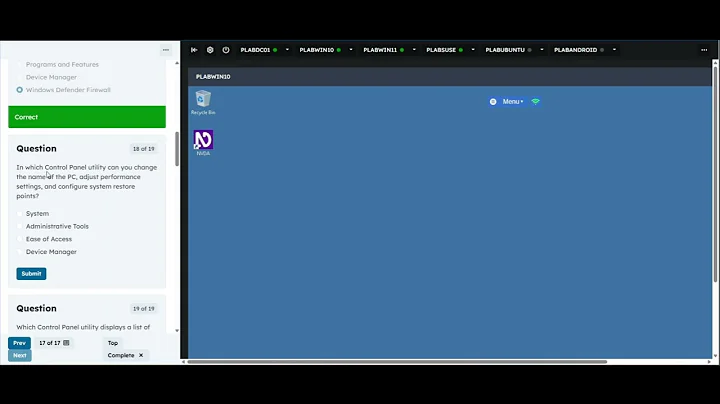Go to previous page with Prev button
This screenshot has height=404, width=720.
pyautogui.click(x=19, y=343)
